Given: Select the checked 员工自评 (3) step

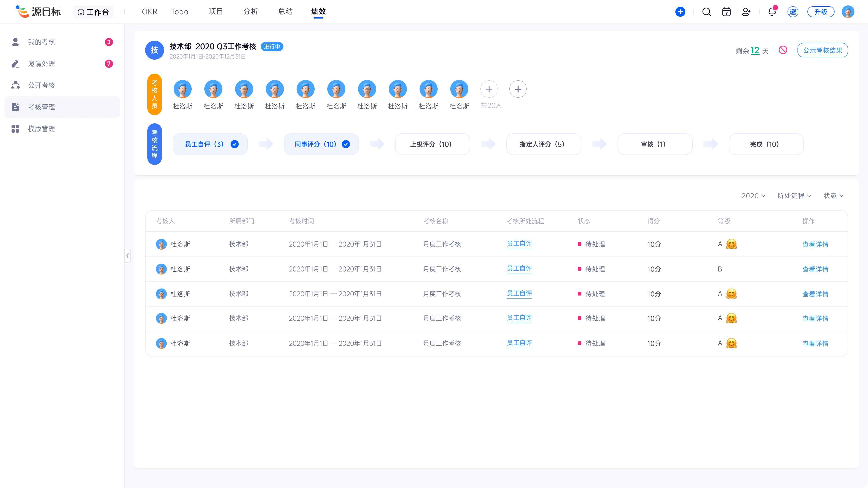Looking at the screenshot, I should coord(210,144).
